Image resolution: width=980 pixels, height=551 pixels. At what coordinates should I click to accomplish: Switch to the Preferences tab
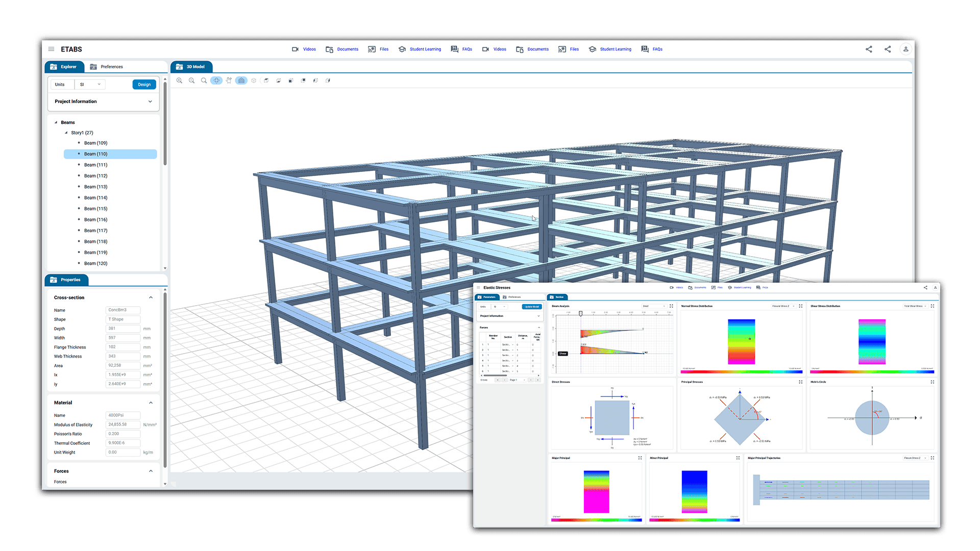106,67
